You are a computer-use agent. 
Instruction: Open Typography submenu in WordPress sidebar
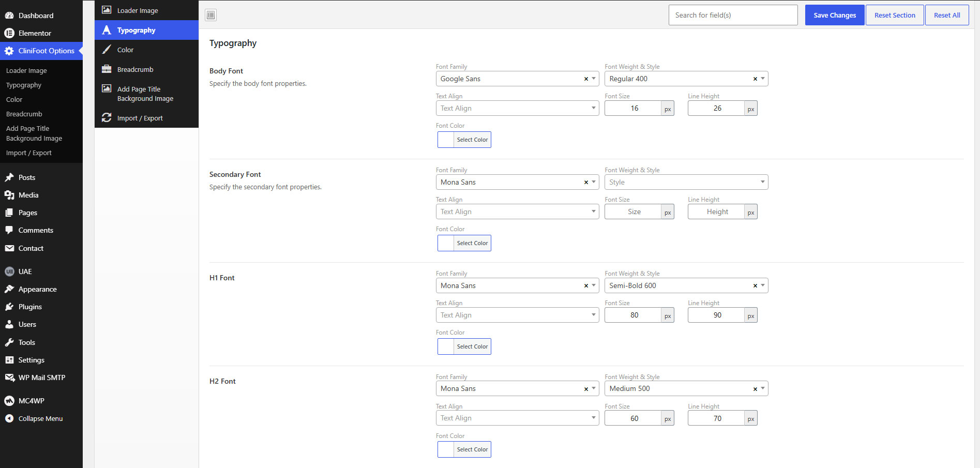[24, 85]
